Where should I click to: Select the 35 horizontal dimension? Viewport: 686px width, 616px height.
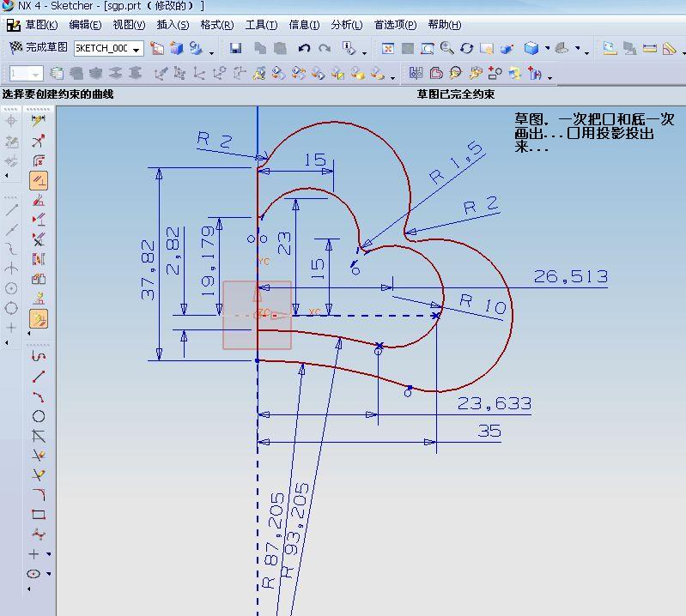[489, 431]
